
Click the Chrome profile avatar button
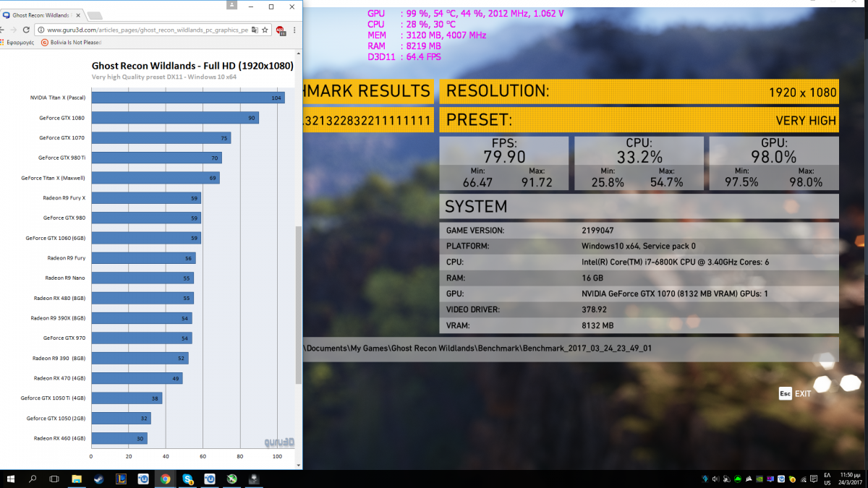coord(231,6)
